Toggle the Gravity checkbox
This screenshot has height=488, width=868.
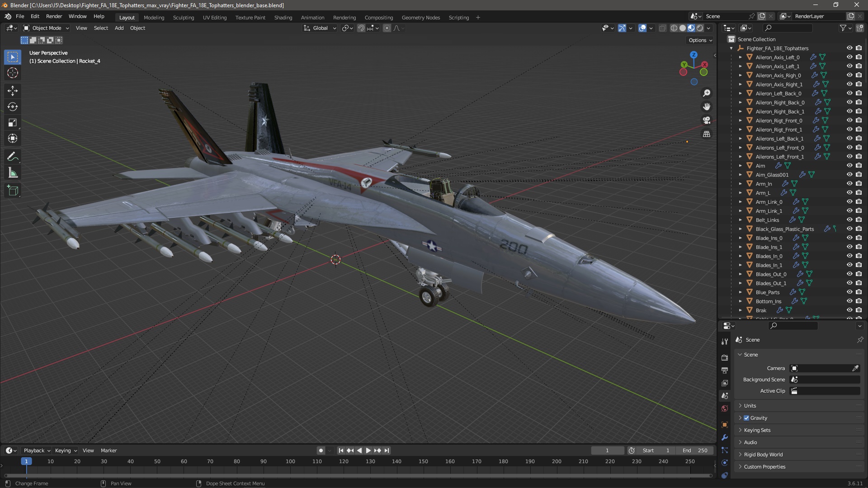click(746, 418)
